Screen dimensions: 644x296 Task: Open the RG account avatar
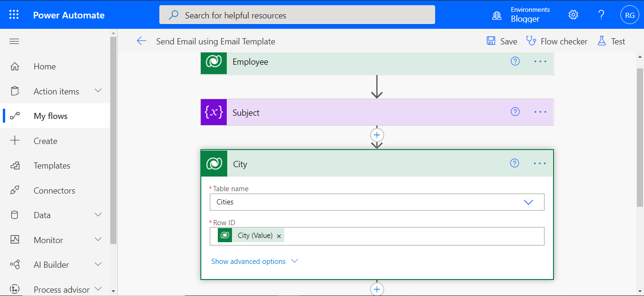(x=630, y=14)
